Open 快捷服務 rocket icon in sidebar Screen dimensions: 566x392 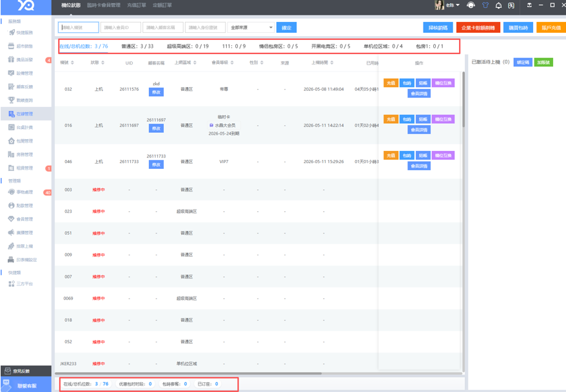pos(12,32)
